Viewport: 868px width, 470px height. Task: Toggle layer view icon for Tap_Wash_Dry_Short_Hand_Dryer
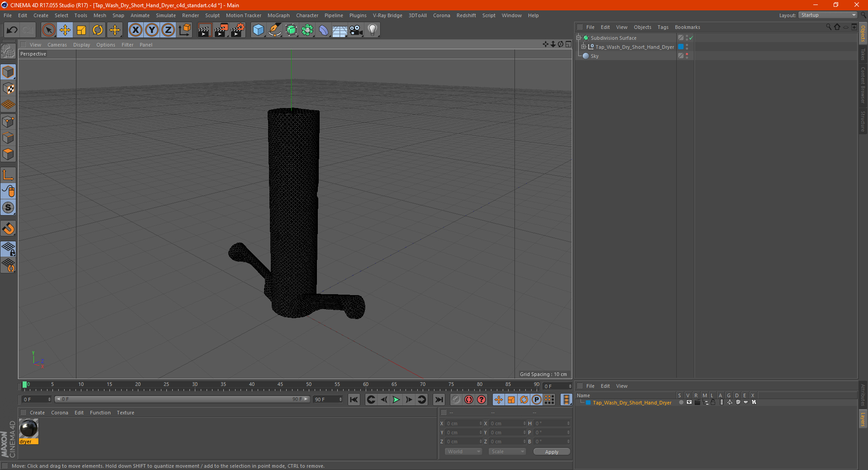pos(689,402)
